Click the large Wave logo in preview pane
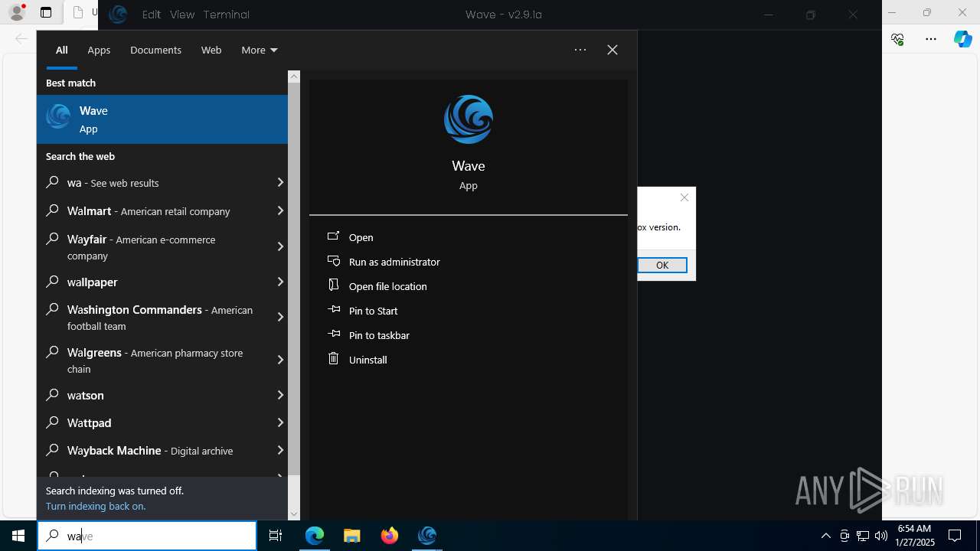Screen dimensions: 980x551 tap(469, 119)
